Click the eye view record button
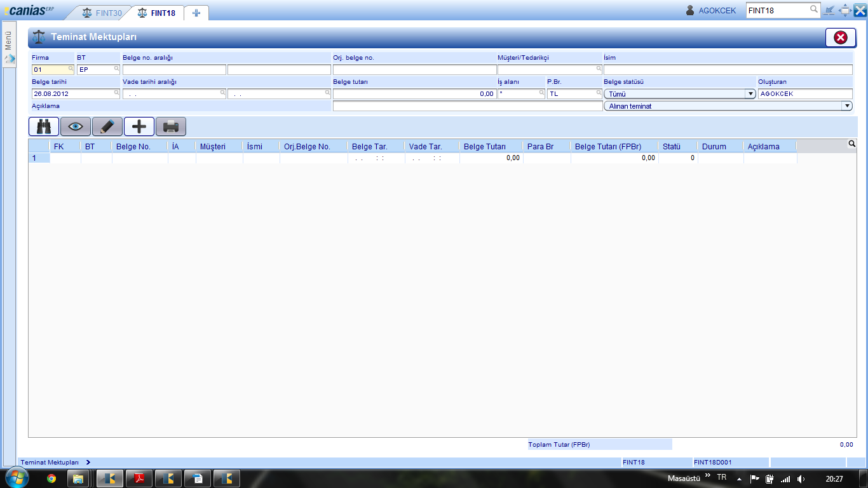This screenshot has height=488, width=868. point(76,126)
